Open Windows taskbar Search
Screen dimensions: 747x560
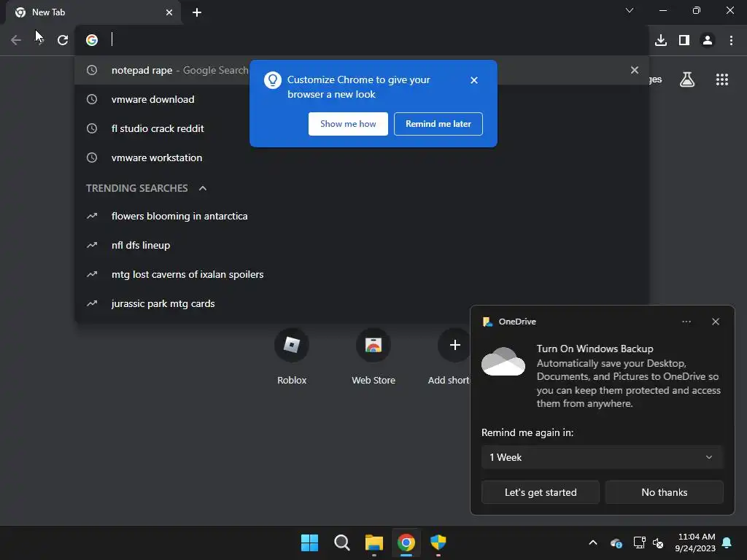pyautogui.click(x=342, y=542)
